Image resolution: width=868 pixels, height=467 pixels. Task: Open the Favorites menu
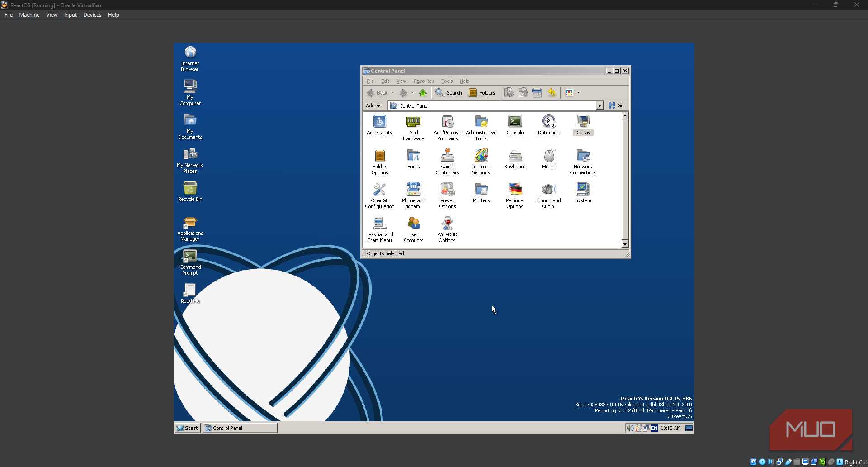(424, 81)
